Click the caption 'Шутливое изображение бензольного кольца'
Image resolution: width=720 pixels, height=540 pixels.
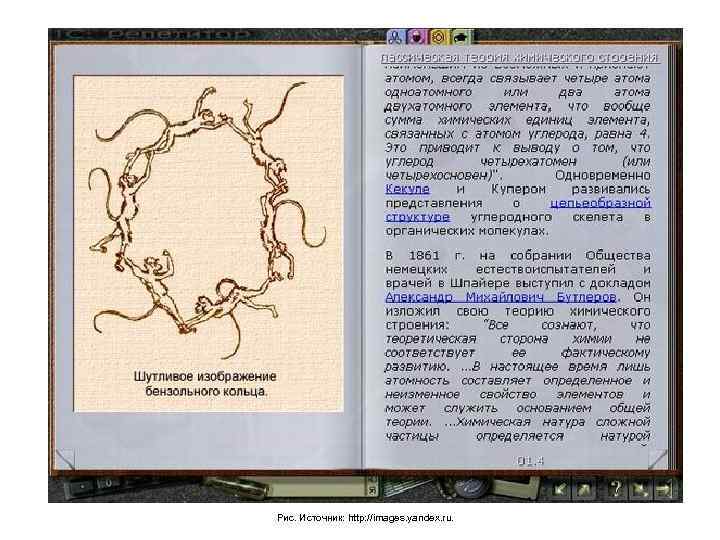(x=205, y=384)
